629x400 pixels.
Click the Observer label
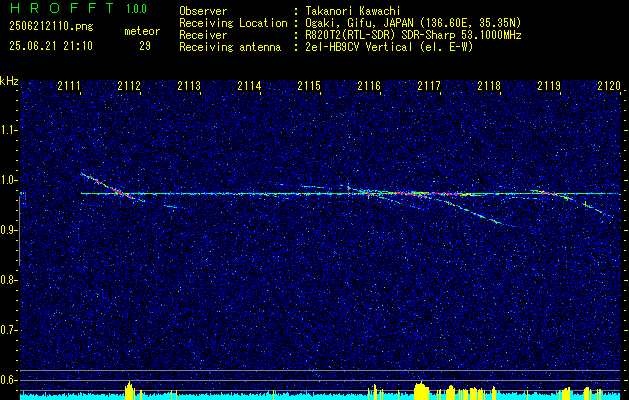click(x=203, y=11)
